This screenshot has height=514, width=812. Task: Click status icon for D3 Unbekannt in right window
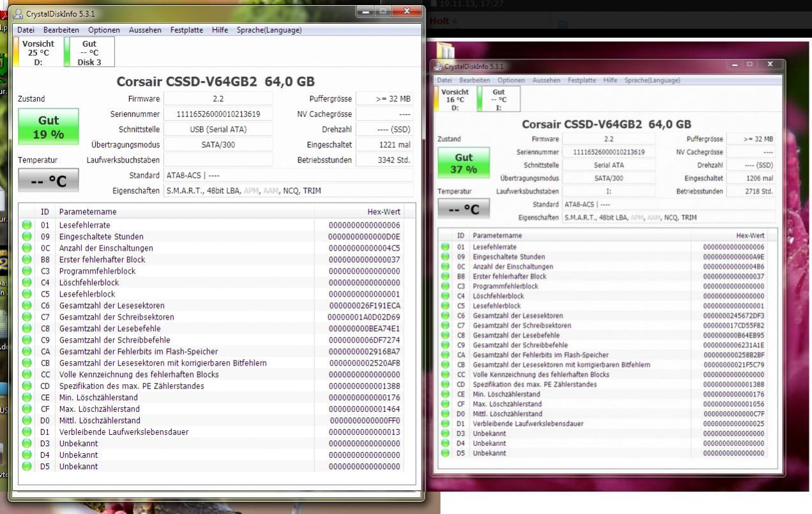coord(445,433)
